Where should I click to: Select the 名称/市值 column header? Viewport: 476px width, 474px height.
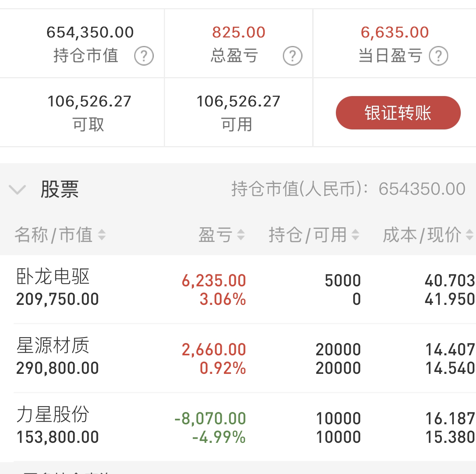(x=54, y=235)
